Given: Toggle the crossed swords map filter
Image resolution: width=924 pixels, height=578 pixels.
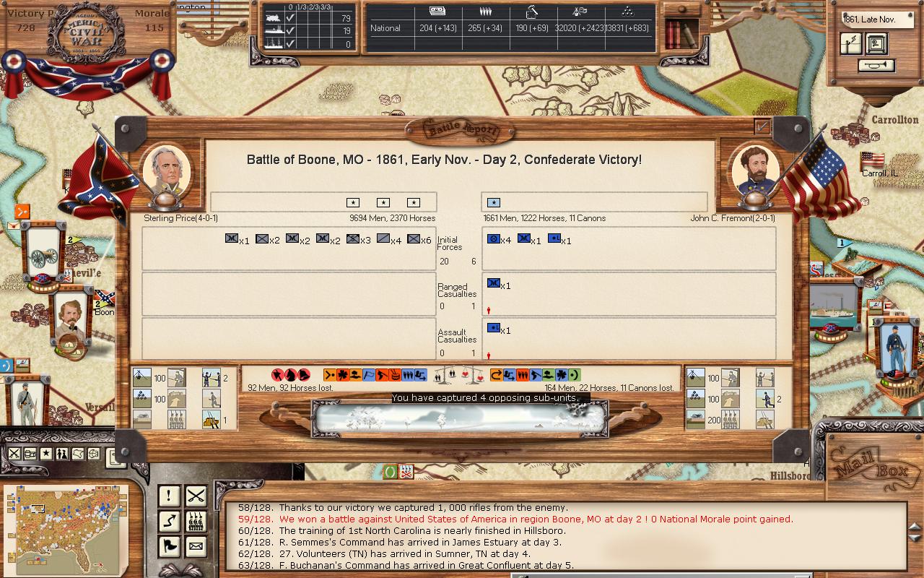Looking at the screenshot, I should [x=14, y=454].
